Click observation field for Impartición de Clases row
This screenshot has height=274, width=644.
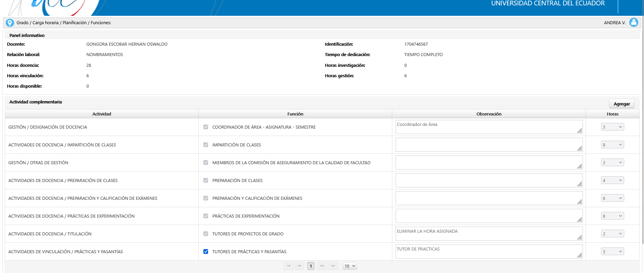[489, 145]
